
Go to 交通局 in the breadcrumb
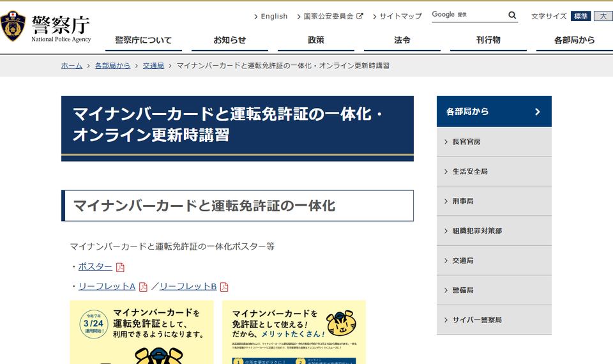coord(153,66)
